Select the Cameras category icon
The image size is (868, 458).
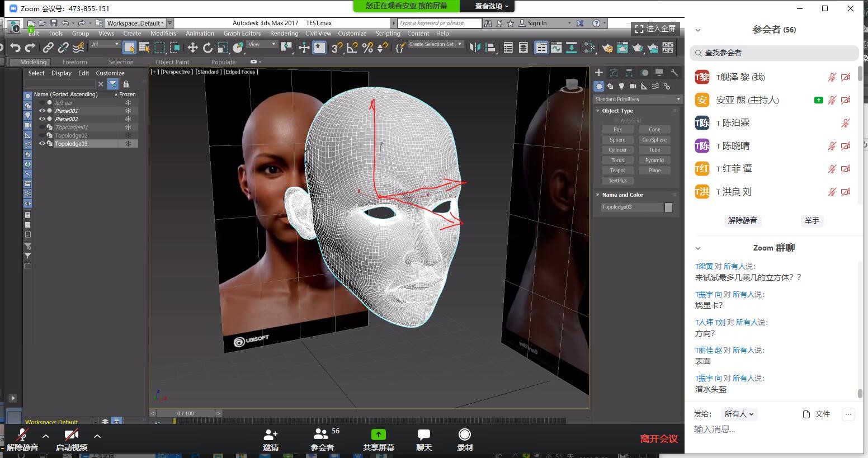point(633,87)
